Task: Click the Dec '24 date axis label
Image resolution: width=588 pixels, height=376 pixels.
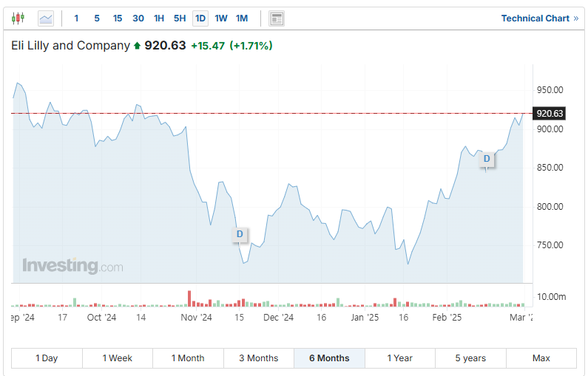Action: click(x=278, y=318)
